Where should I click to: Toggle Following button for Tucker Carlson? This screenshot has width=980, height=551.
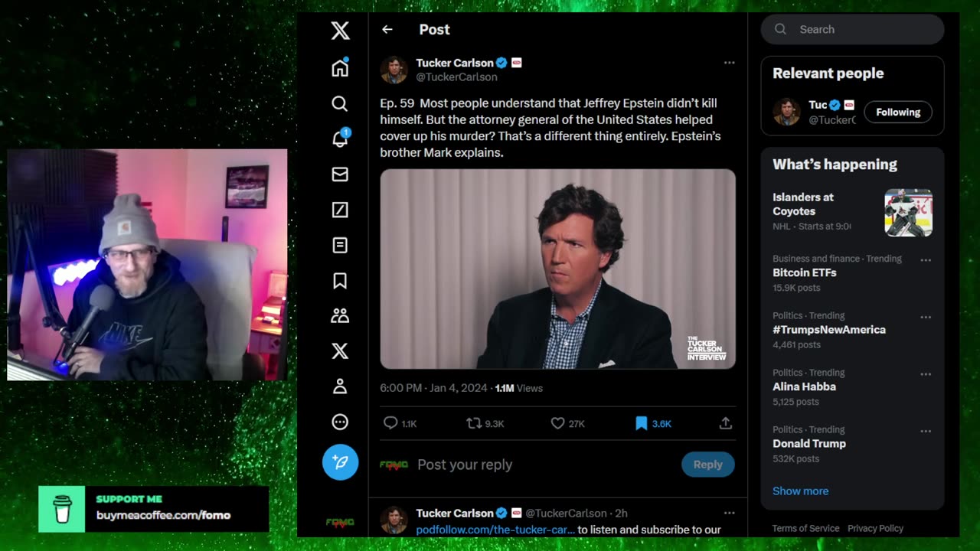pos(898,112)
